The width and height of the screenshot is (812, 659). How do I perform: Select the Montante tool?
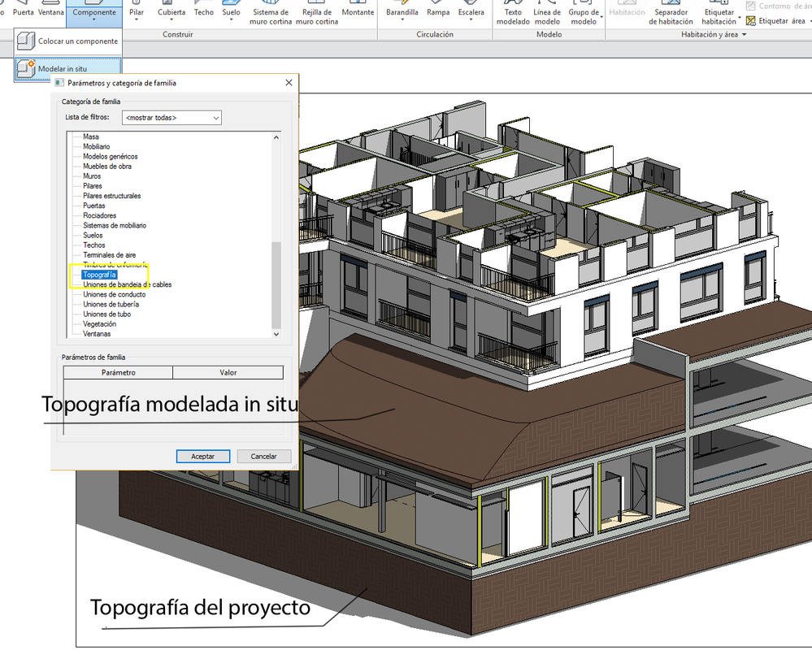tap(358, 12)
